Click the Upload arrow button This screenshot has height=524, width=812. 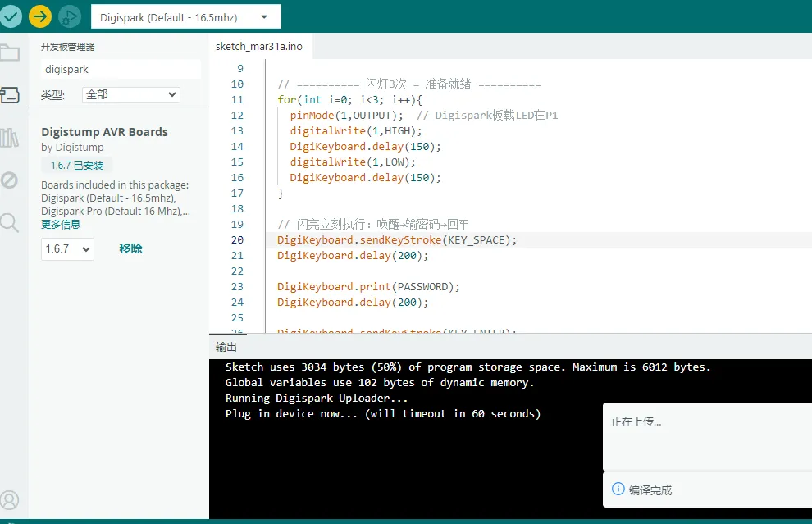click(x=40, y=16)
